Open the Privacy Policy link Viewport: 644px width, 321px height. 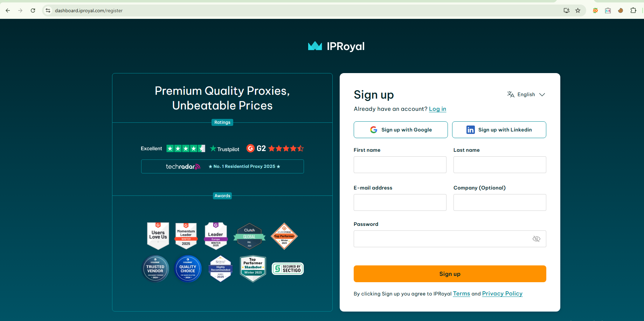tap(502, 294)
